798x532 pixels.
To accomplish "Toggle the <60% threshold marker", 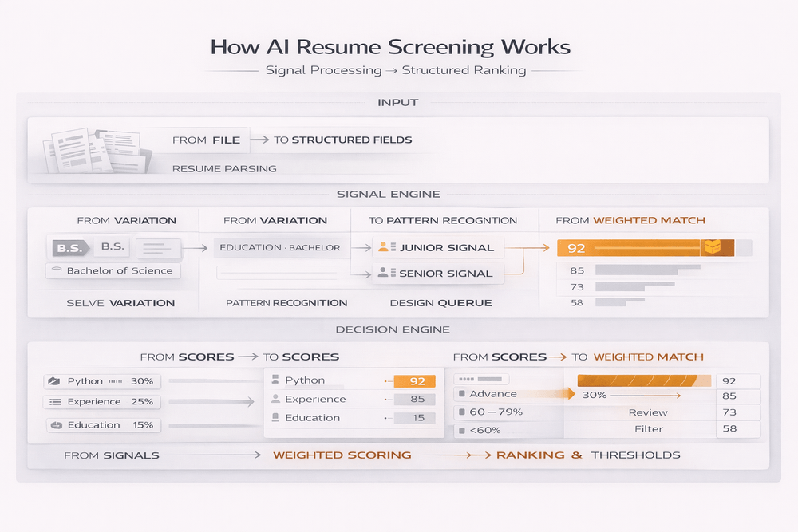I will click(460, 431).
